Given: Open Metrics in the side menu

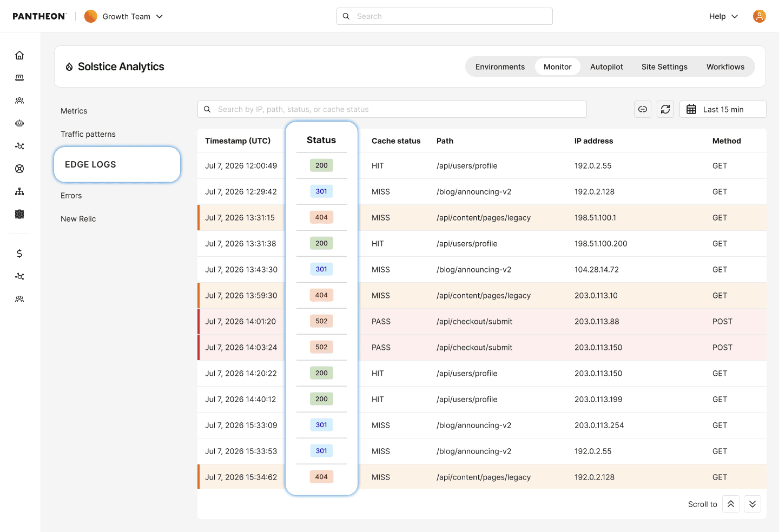Looking at the screenshot, I should [x=74, y=111].
